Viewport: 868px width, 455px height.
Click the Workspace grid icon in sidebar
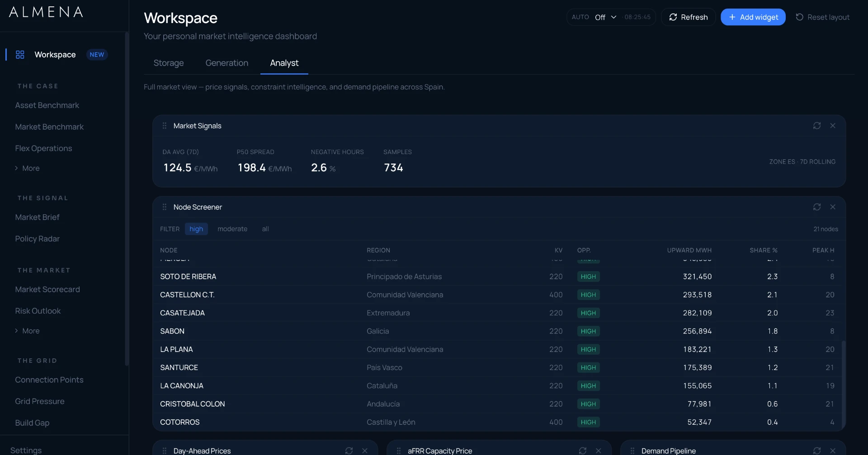(20, 55)
